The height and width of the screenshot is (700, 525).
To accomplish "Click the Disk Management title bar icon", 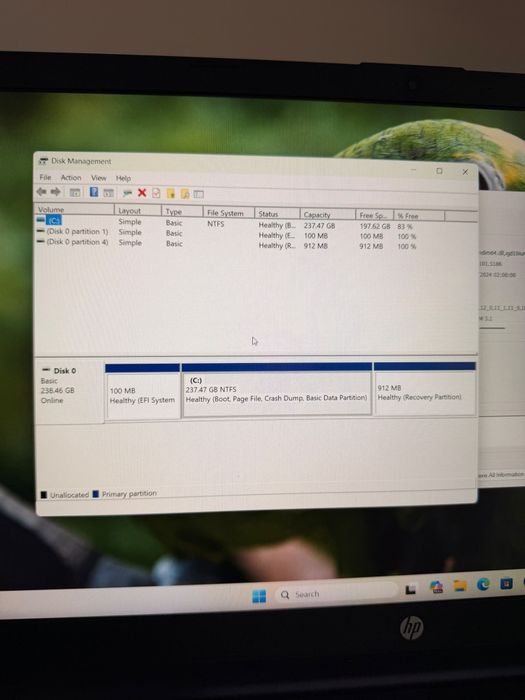I will tap(43, 161).
